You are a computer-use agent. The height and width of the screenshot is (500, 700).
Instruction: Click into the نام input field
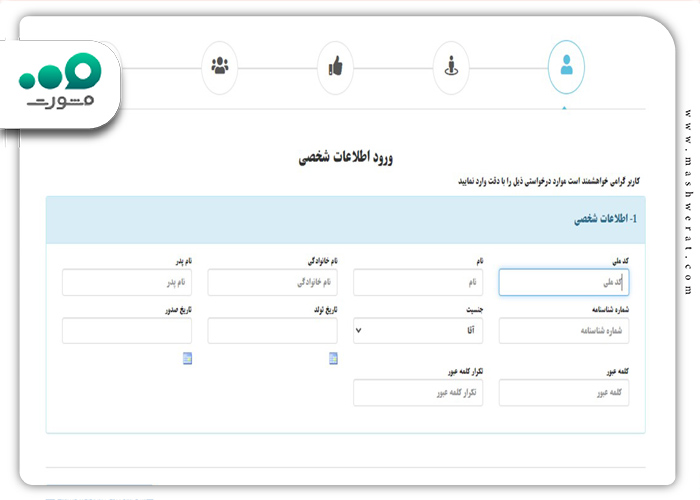click(418, 282)
